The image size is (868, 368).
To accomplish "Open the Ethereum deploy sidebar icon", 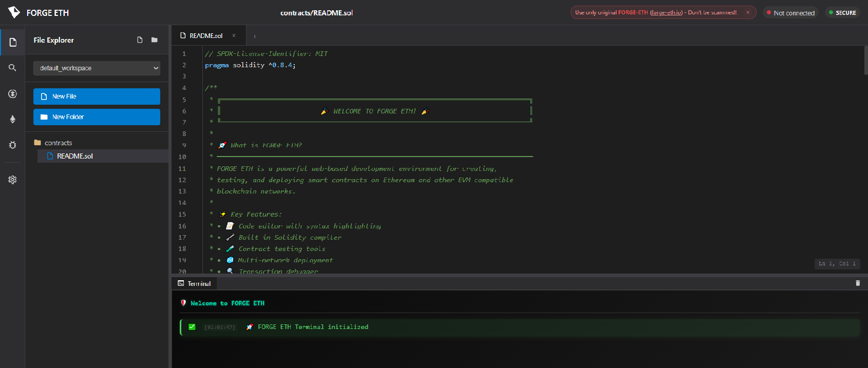I will pos(12,119).
